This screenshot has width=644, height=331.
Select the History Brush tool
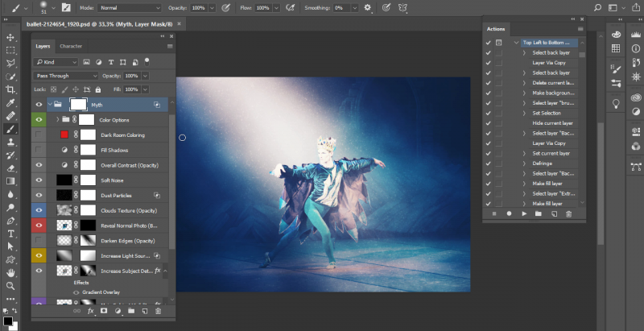point(10,155)
